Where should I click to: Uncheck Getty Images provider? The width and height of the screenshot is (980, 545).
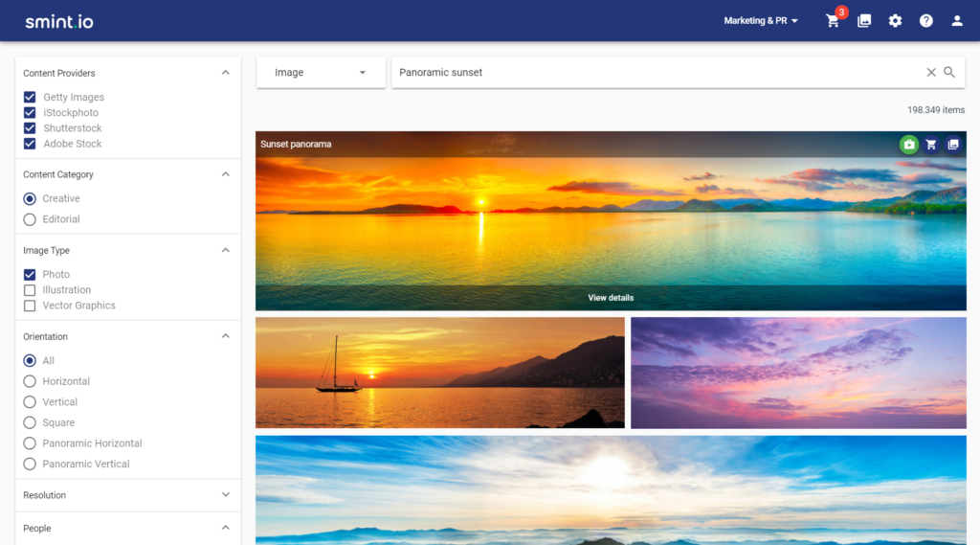[30, 97]
